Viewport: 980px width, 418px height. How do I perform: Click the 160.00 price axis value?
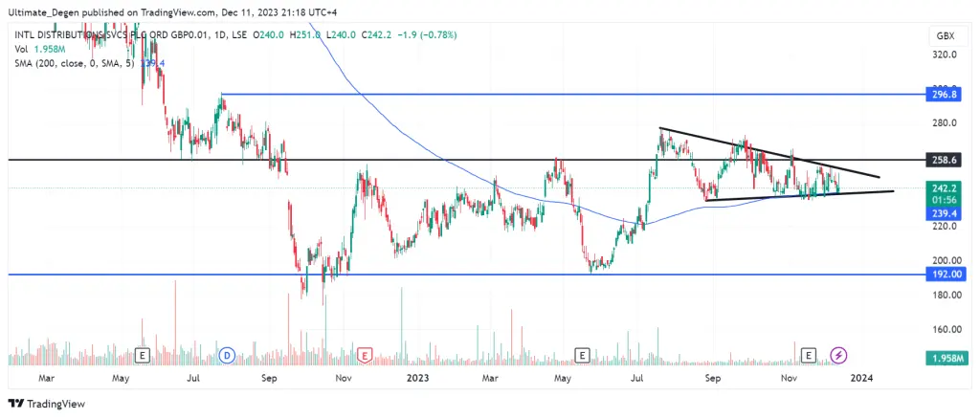(945, 329)
